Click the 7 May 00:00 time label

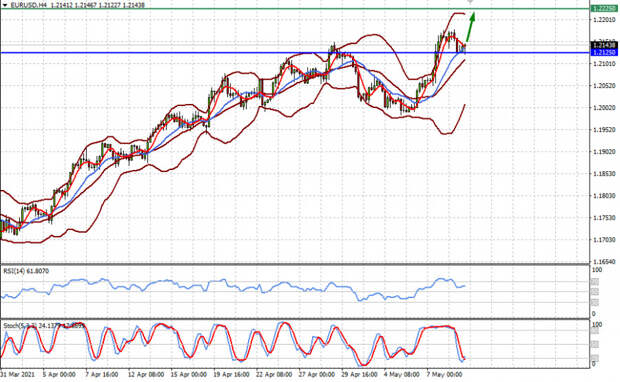point(444,374)
